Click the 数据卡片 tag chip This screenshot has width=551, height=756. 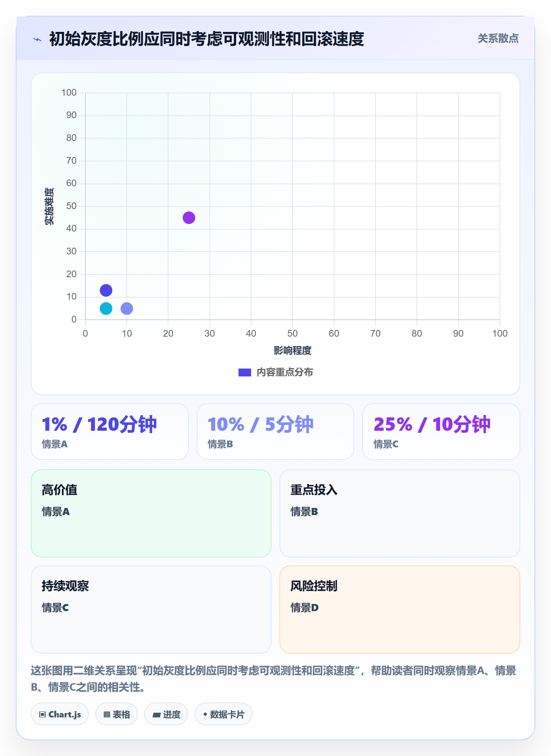224,714
